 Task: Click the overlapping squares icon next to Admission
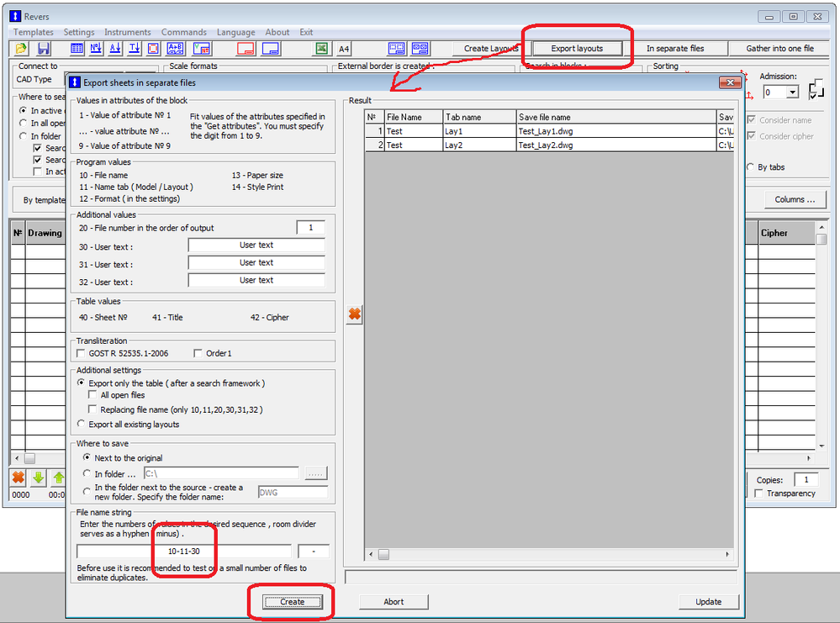816,89
